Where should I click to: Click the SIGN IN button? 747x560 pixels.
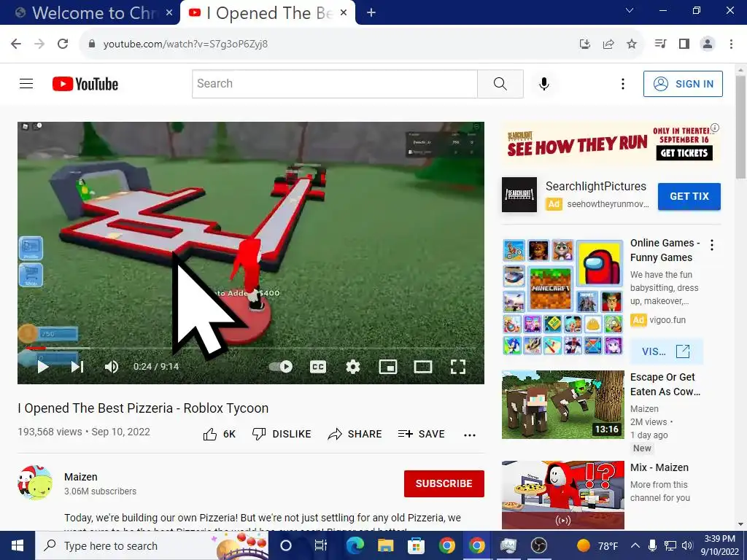(x=683, y=84)
